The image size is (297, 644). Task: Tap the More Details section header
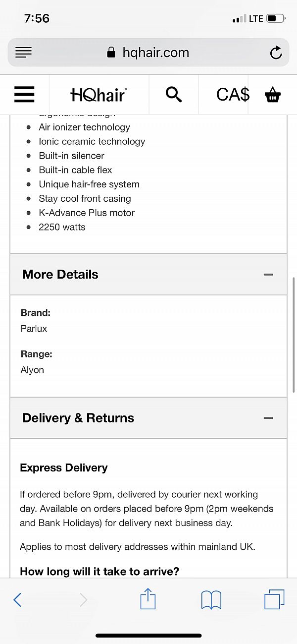pos(60,274)
